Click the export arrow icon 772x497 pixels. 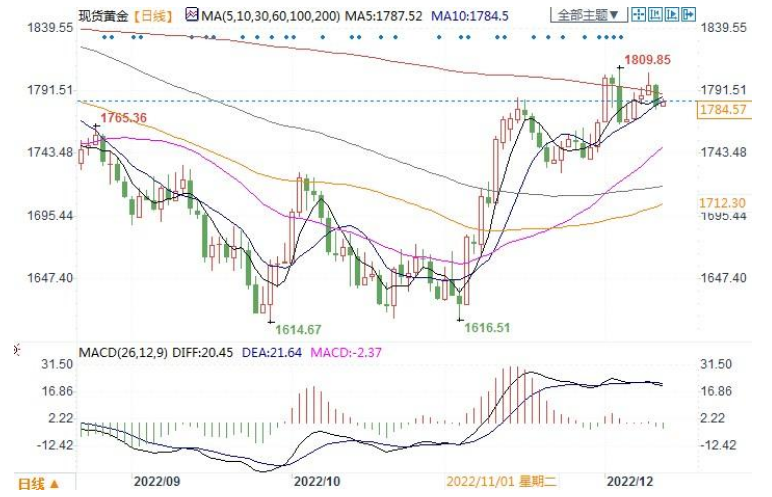click(689, 15)
